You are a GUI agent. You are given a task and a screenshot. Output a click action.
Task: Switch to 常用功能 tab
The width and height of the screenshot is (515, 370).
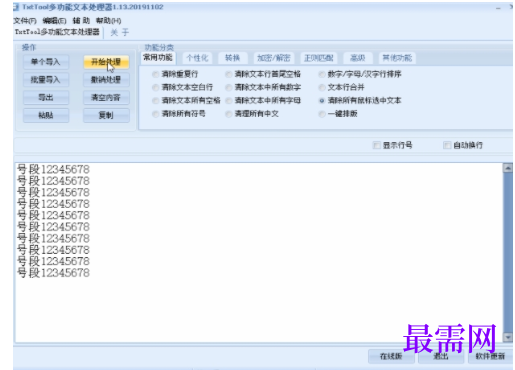158,58
